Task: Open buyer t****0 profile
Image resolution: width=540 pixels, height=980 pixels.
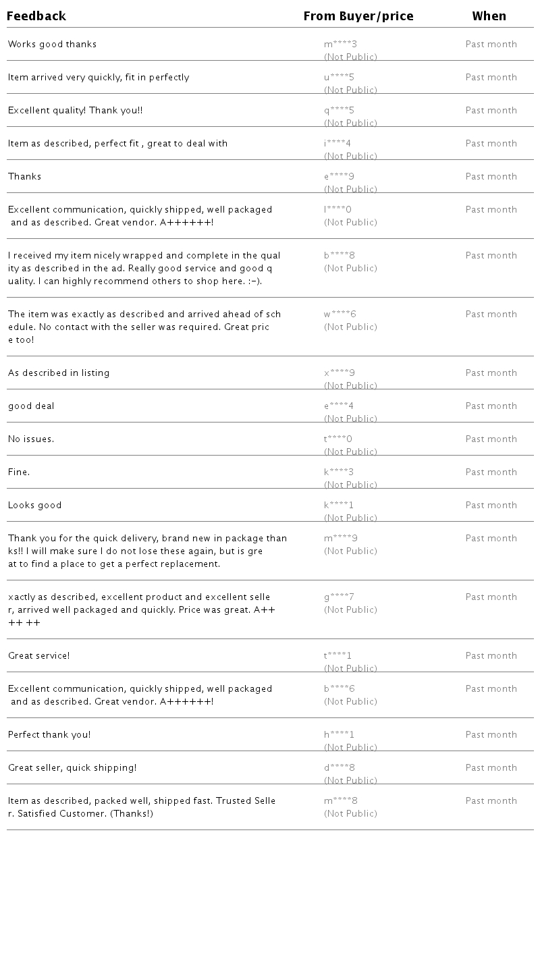Action: coord(338,439)
